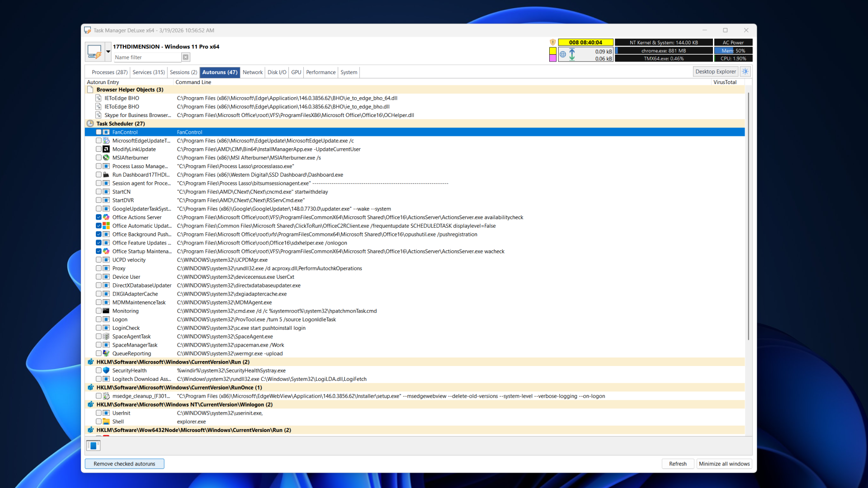This screenshot has width=868, height=488.
Task: Collapse the HKLM Wow6432Node Run (2) group header
Action: (415, 430)
